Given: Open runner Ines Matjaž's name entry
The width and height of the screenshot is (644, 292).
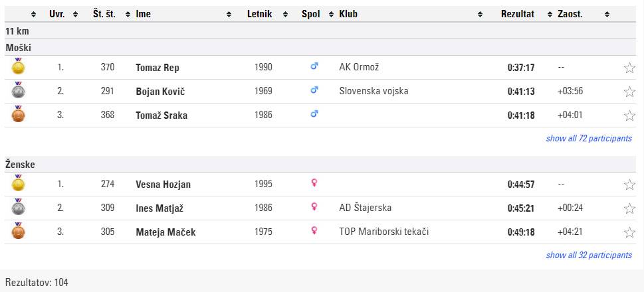Looking at the screenshot, I should [x=160, y=208].
